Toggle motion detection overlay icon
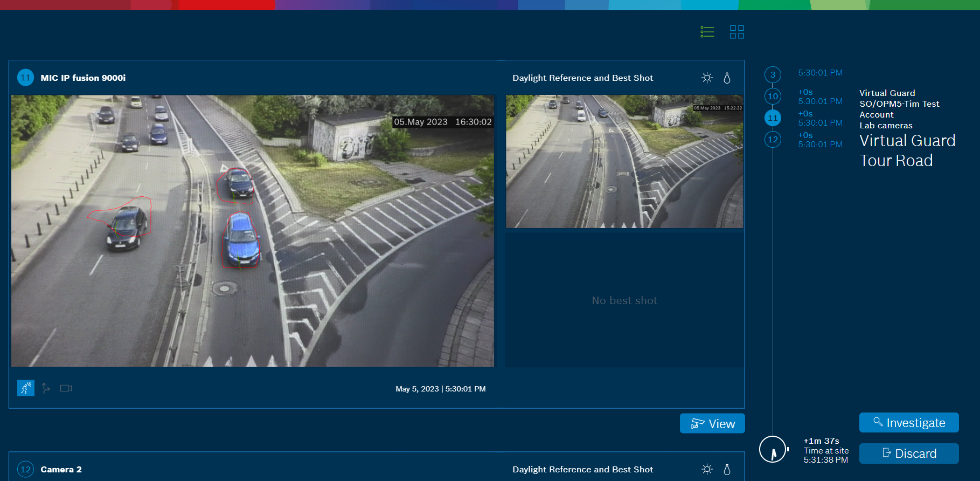 pyautogui.click(x=25, y=388)
